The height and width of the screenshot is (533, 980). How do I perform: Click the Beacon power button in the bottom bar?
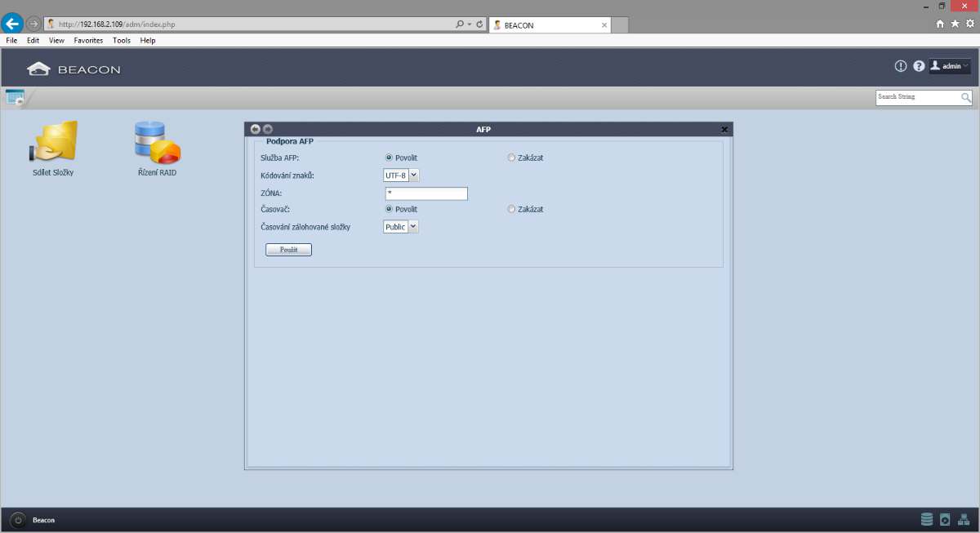tap(18, 520)
